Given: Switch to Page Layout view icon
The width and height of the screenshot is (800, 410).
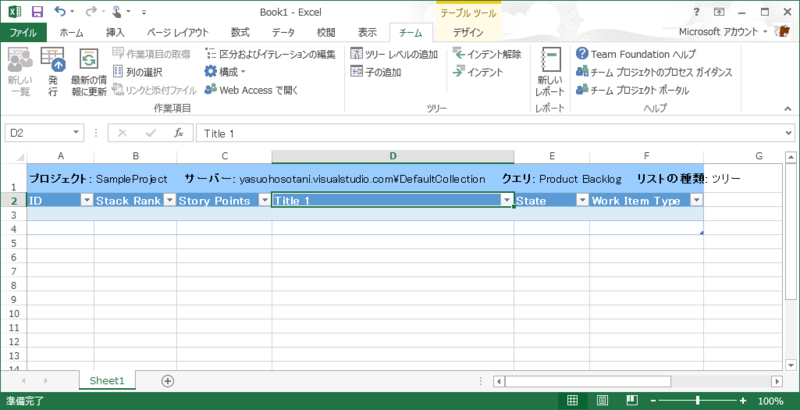Looking at the screenshot, I should click(602, 400).
